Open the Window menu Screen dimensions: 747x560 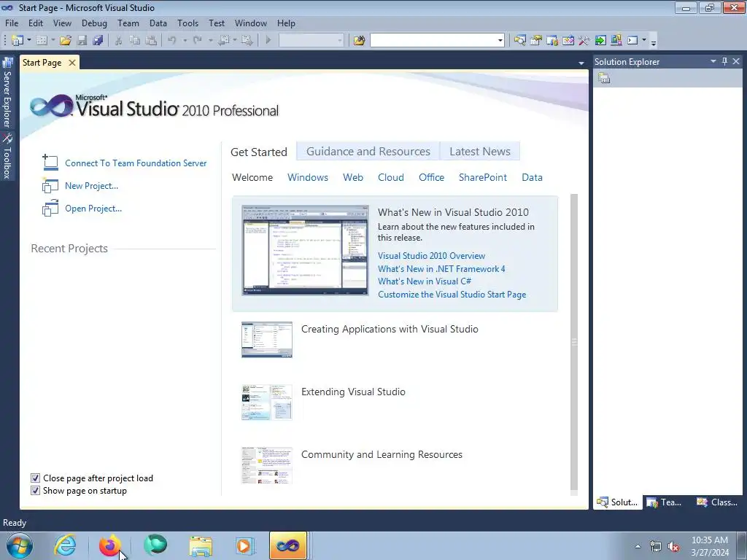[x=251, y=23]
